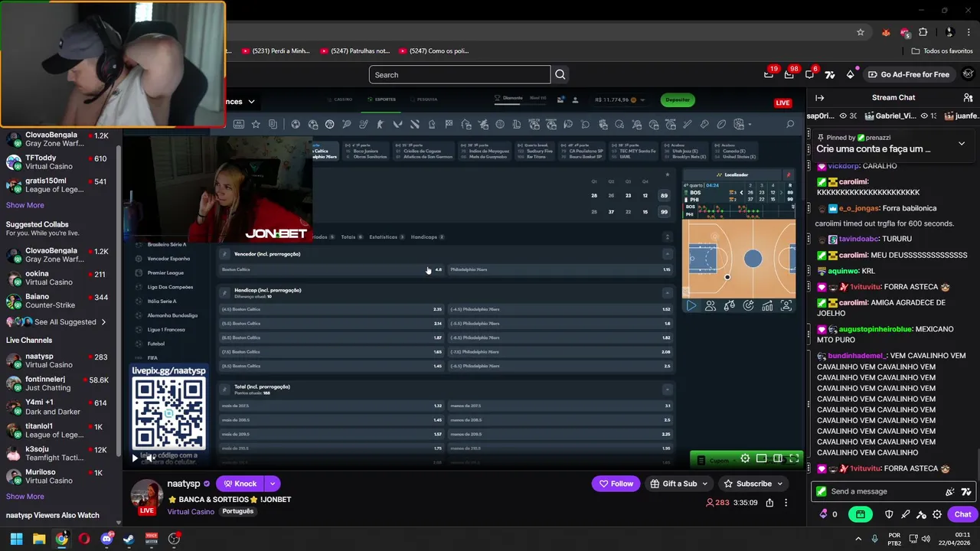Click the moderator sword icon in chat
This screenshot has width=980, height=551.
pos(905,514)
